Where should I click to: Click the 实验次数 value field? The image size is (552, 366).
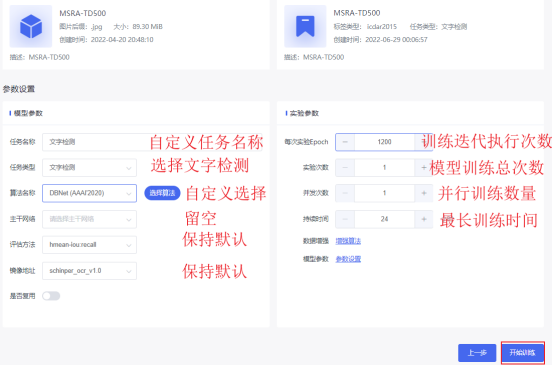tap(384, 168)
